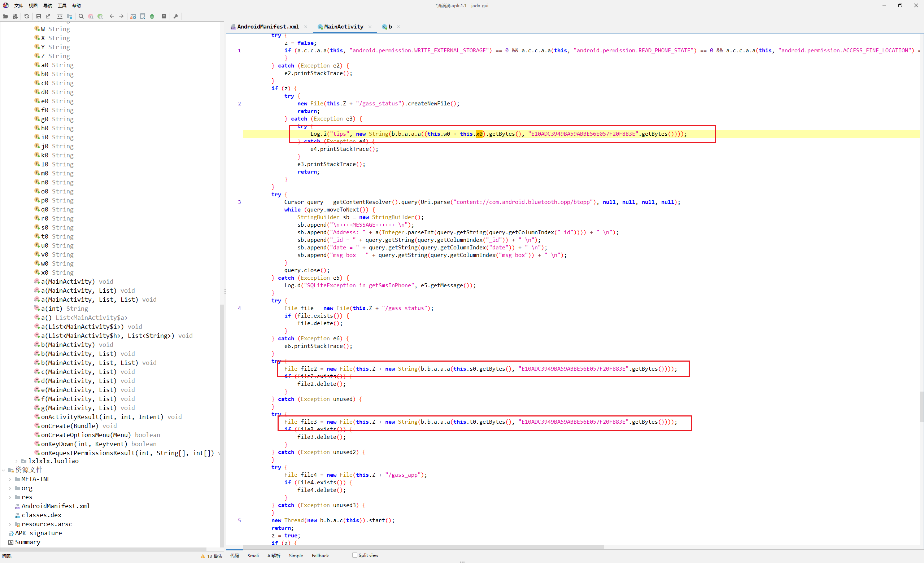Click highlighted x0 in code line

pos(479,134)
